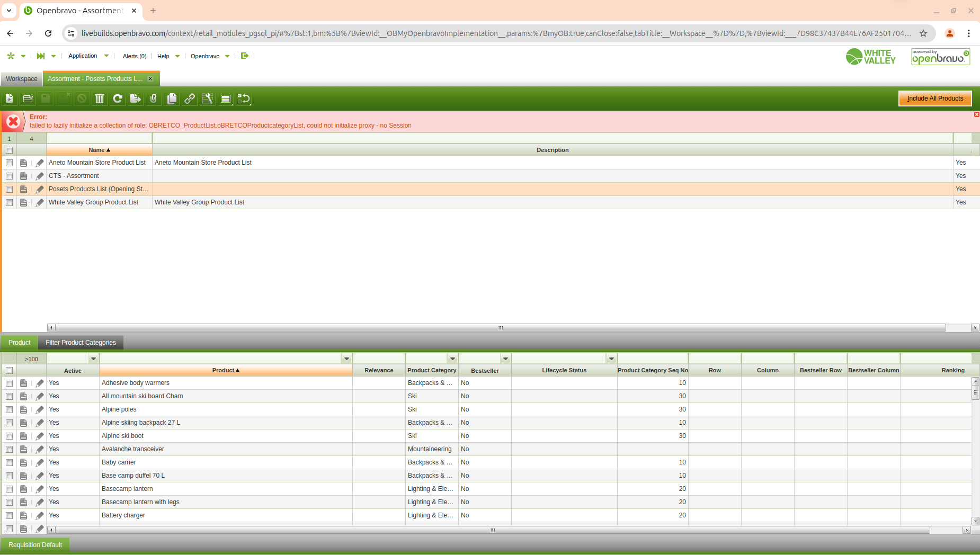
Task: Click the Delete record trash icon
Action: pos(100,99)
